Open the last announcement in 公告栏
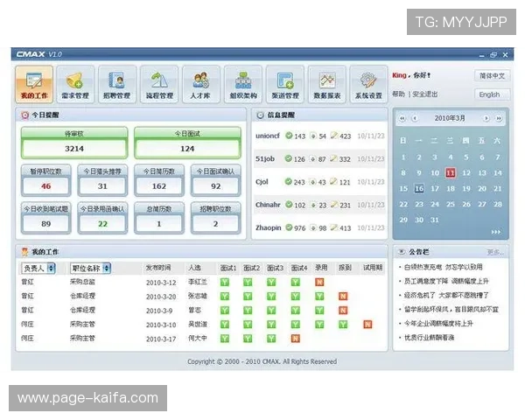Viewport: 525px width, 420px height. 429,338
